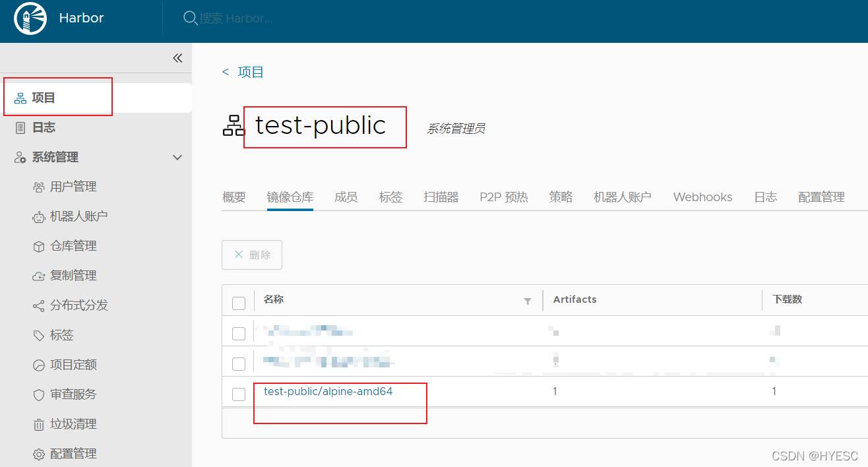
Task: Open 垃圾清理 in the sidebar
Action: click(73, 424)
